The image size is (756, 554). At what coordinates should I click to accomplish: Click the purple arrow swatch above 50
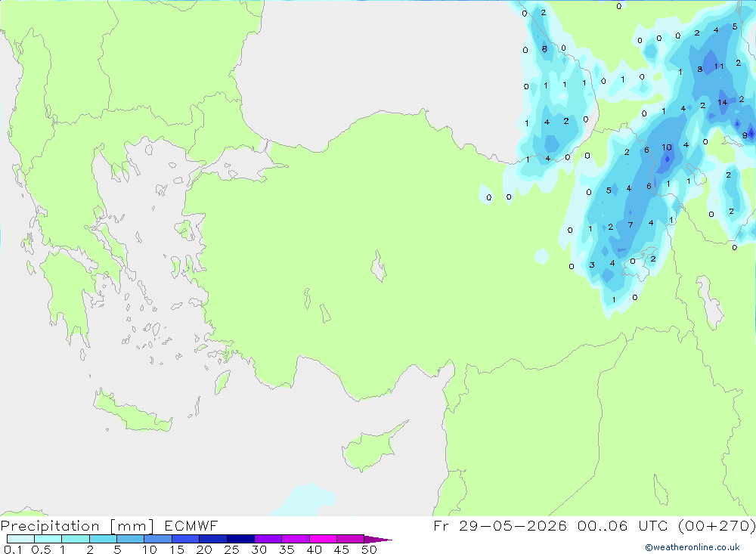(377, 540)
